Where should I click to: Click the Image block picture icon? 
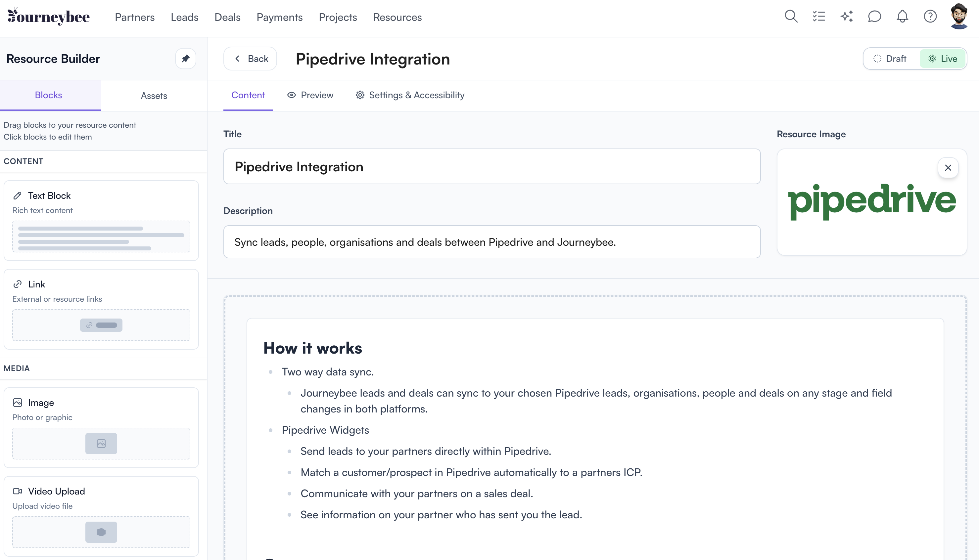(x=17, y=402)
